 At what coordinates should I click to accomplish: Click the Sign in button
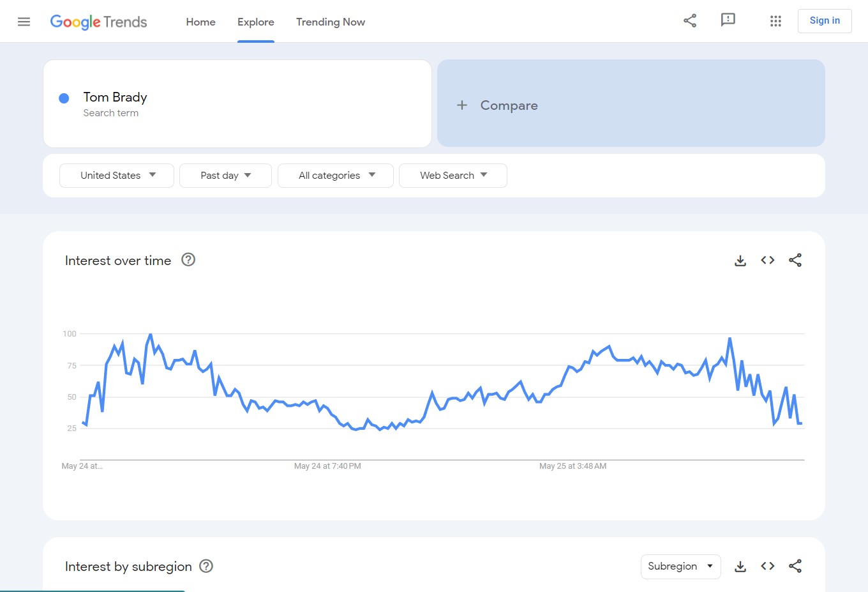click(x=825, y=20)
